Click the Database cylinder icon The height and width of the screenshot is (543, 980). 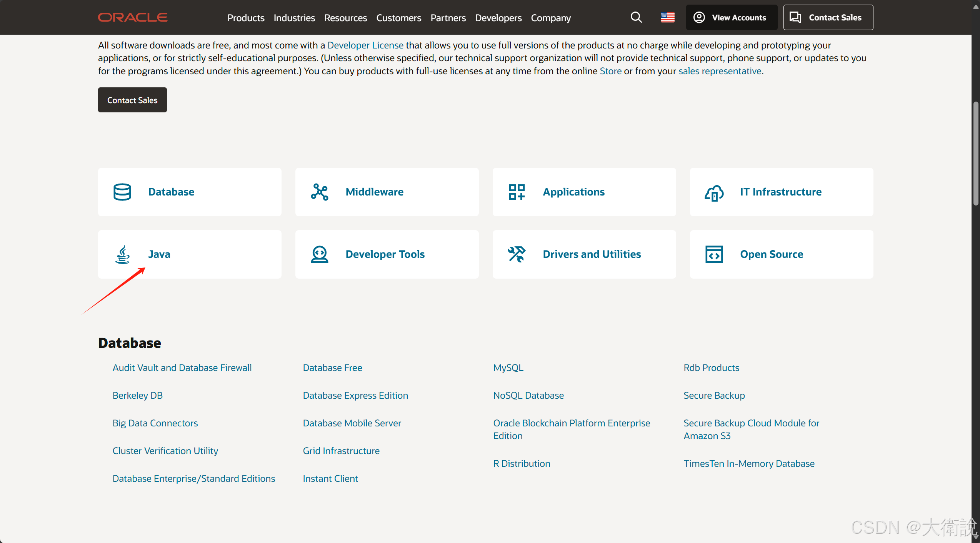(x=122, y=192)
